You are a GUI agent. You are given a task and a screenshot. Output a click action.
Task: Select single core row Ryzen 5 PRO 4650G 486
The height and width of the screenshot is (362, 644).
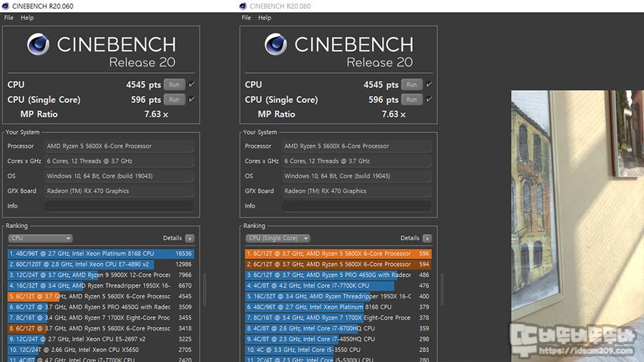coord(338,275)
